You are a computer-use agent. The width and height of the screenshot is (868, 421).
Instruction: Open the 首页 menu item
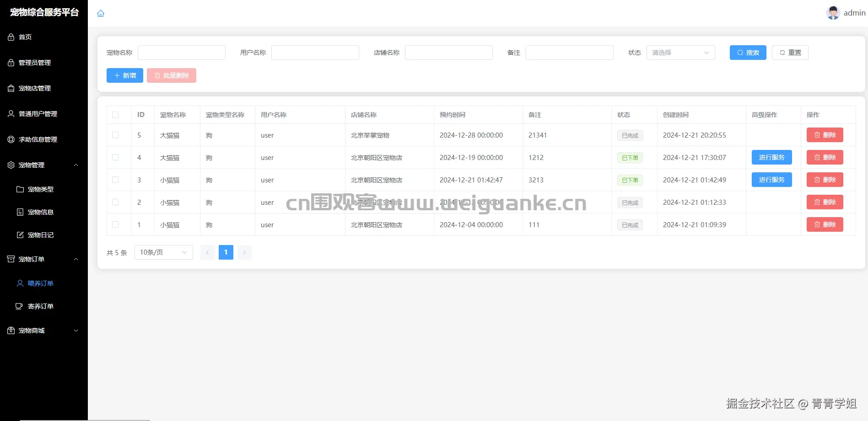pyautogui.click(x=44, y=37)
